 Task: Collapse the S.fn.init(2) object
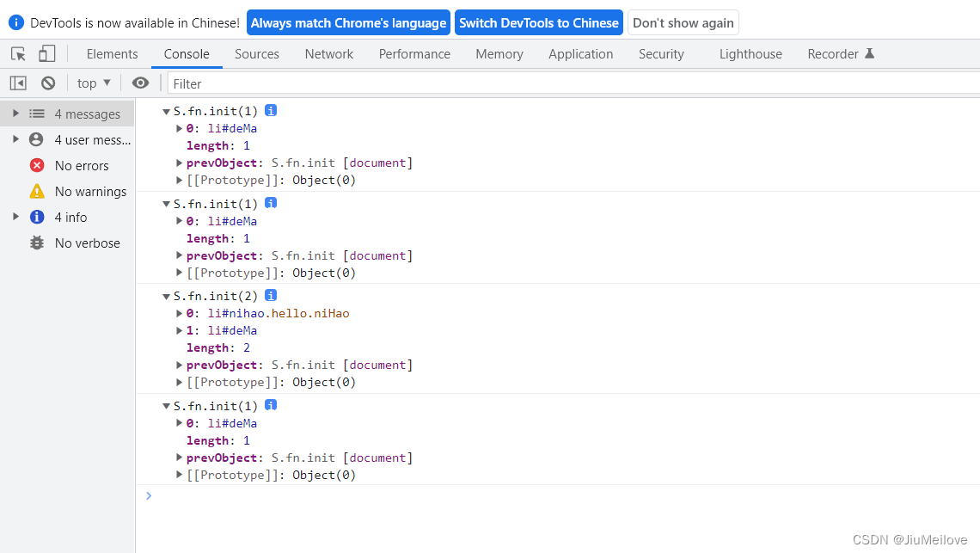click(167, 297)
